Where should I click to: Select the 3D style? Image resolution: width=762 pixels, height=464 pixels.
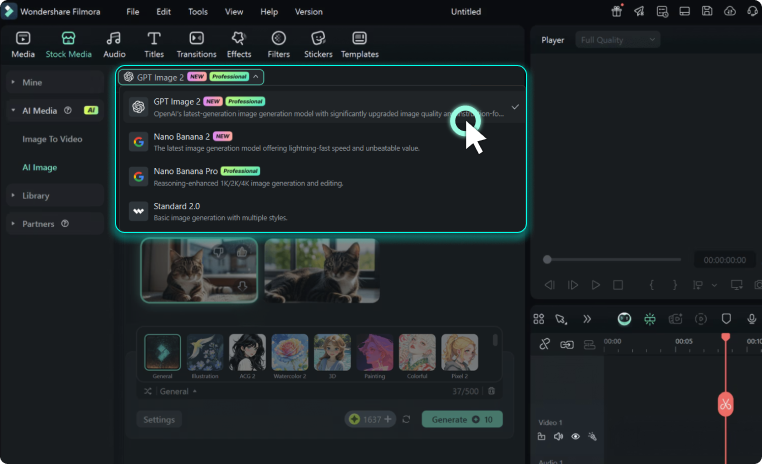click(332, 356)
